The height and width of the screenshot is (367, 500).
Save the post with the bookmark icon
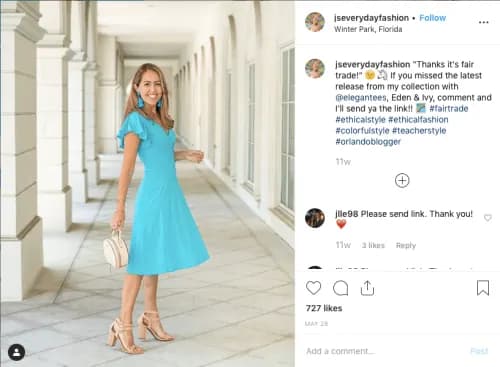tap(483, 288)
